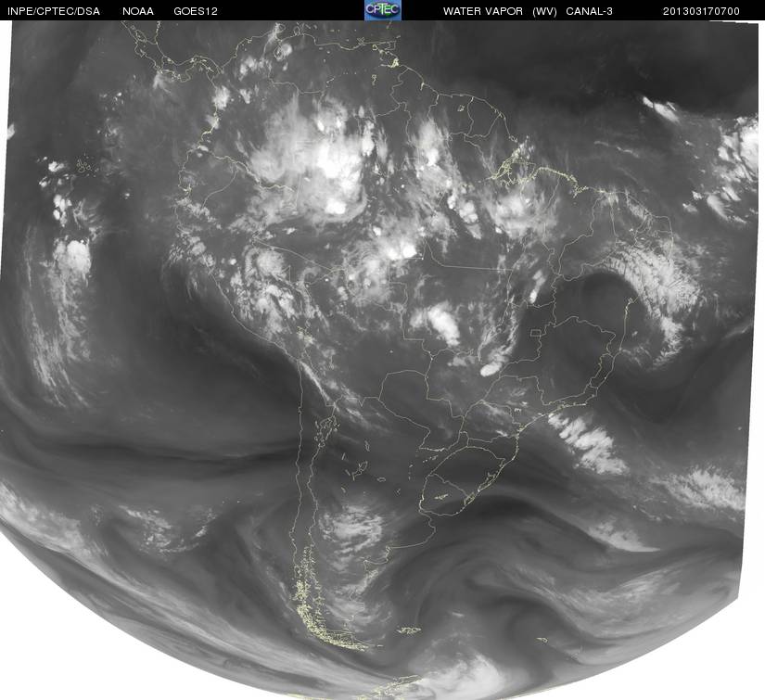Screen dimensions: 765x700
Task: Click the water vapor satellite image
Action: 382,360
